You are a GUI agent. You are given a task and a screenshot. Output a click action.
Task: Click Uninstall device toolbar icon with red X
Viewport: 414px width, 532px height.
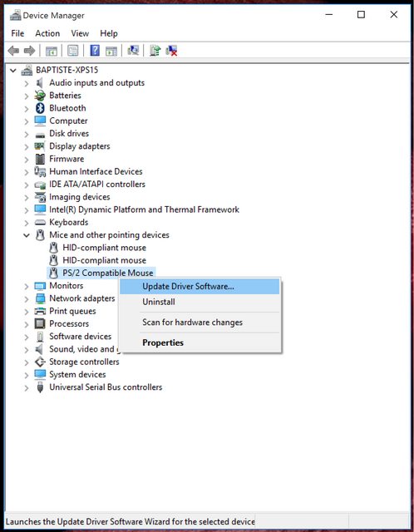(172, 51)
